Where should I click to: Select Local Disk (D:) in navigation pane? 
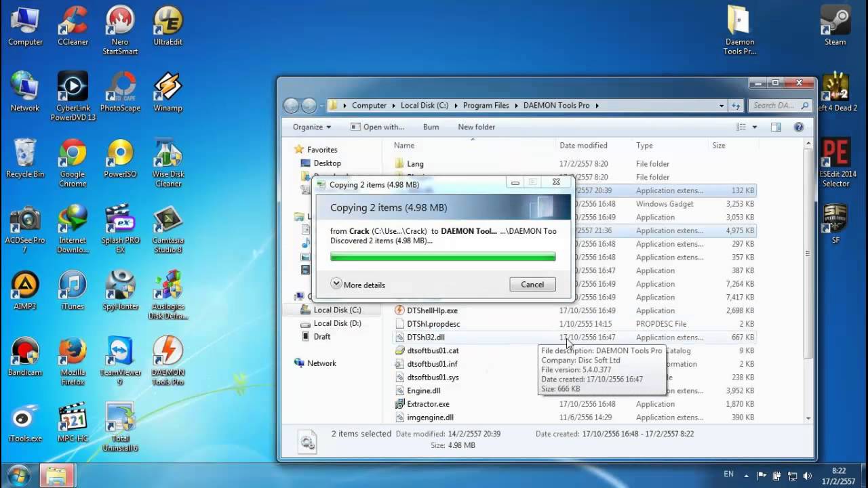coord(337,323)
